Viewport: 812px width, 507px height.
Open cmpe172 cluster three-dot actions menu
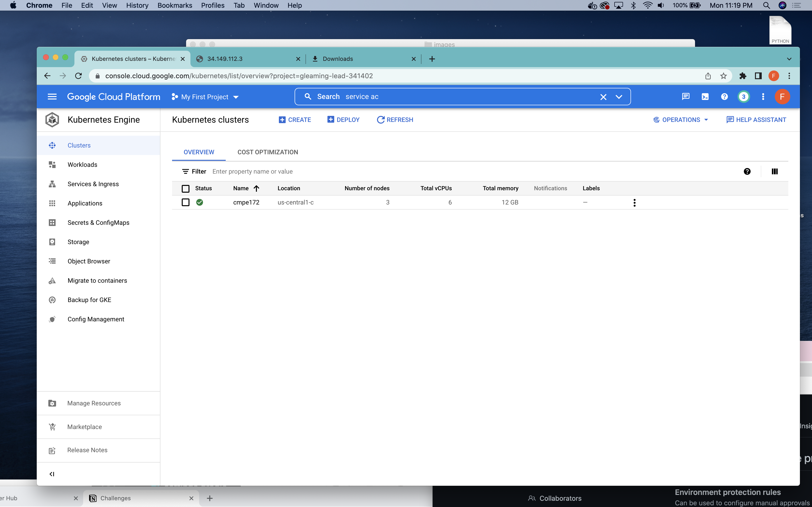[x=634, y=203]
